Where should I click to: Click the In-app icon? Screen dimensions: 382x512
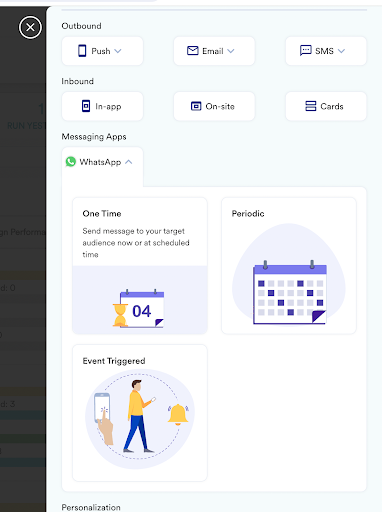point(86,106)
